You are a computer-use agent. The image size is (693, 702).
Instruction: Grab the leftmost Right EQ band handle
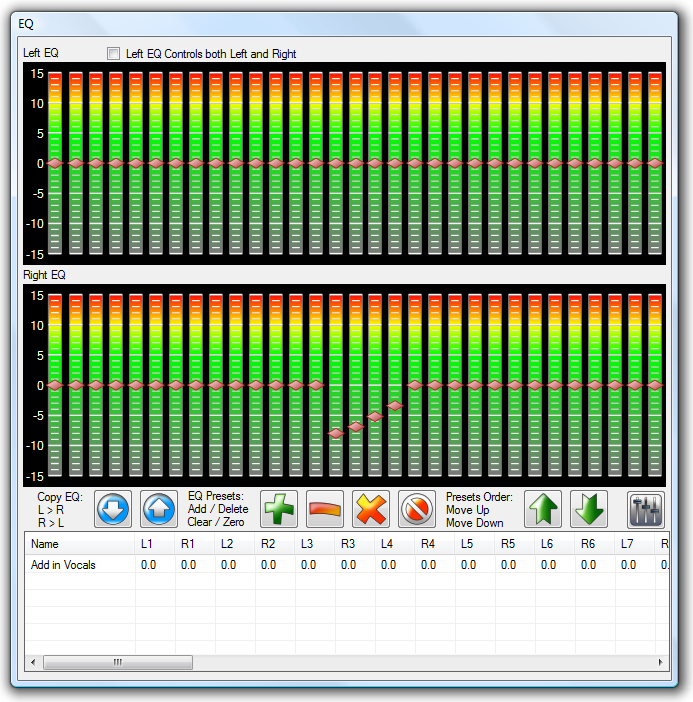55,385
